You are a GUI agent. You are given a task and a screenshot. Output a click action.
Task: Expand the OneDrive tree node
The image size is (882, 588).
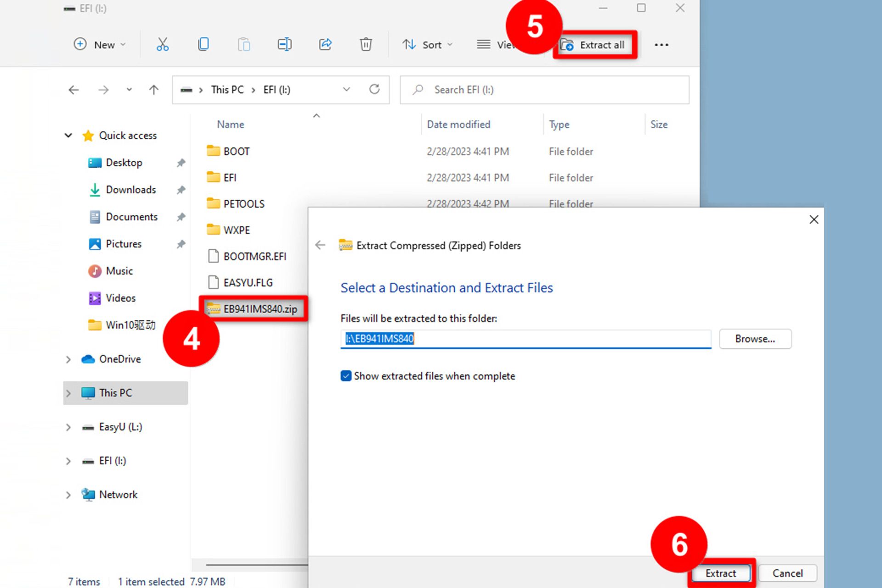click(68, 359)
